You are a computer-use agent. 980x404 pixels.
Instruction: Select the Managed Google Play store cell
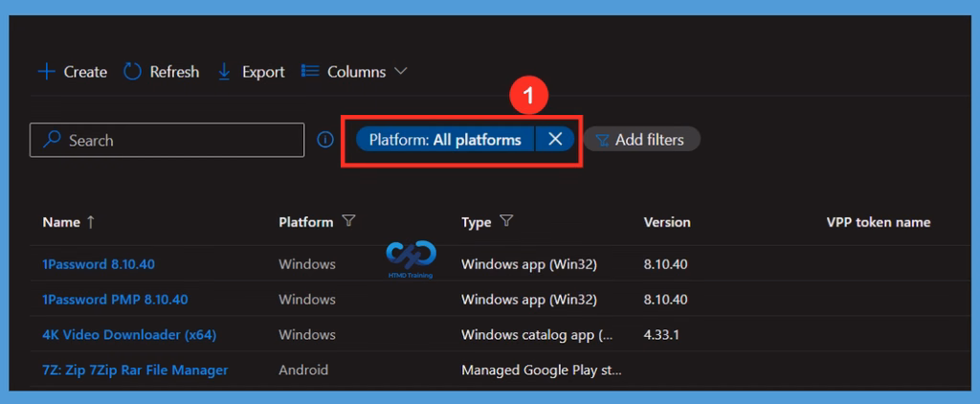tap(542, 370)
